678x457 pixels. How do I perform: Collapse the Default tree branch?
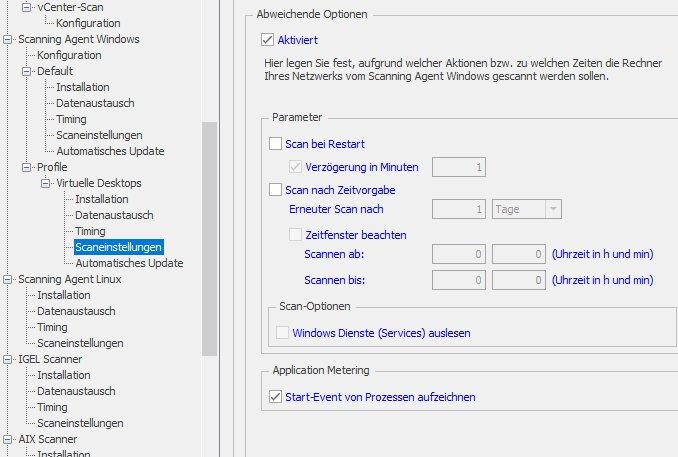(x=26, y=71)
